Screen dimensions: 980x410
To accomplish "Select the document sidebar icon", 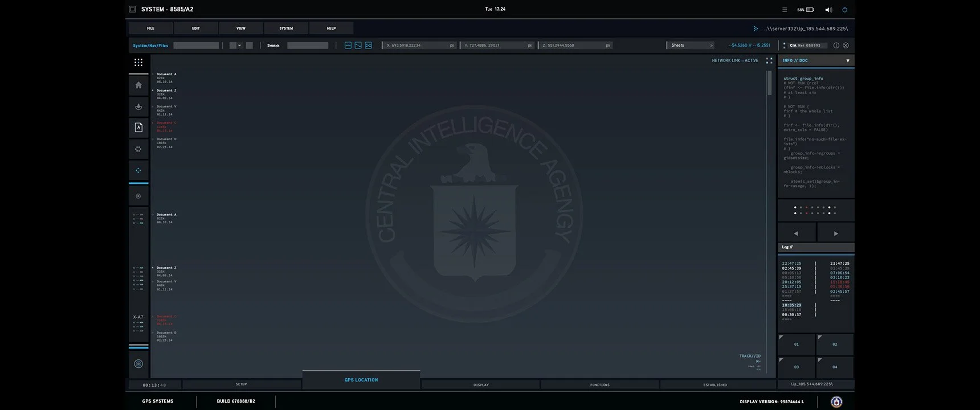I will click(138, 128).
